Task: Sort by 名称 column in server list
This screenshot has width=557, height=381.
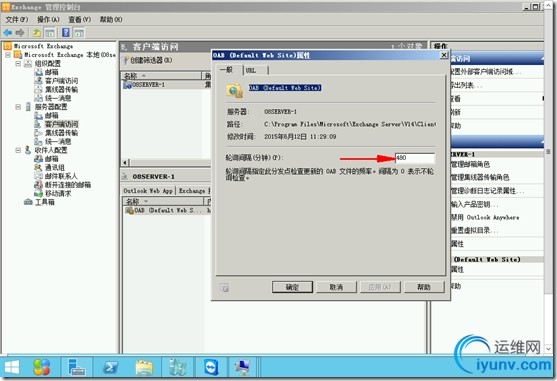Action: [162, 76]
